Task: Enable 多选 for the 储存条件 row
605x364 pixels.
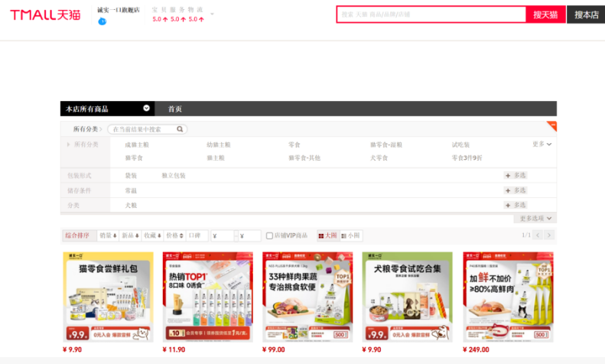Action: (x=516, y=190)
